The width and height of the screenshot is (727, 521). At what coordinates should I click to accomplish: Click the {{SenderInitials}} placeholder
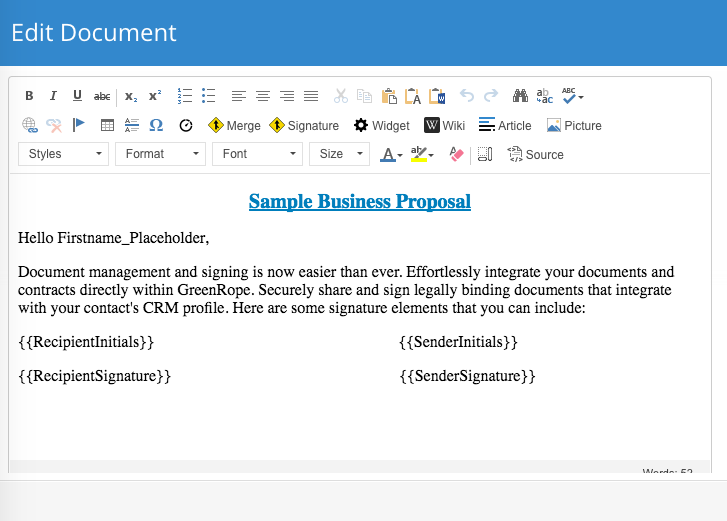458,342
